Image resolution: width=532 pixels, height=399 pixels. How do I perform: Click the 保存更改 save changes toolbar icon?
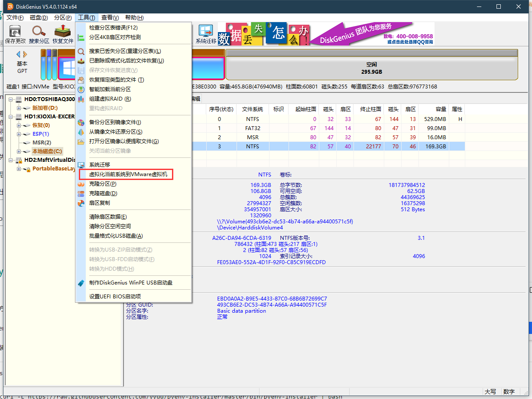coord(15,34)
